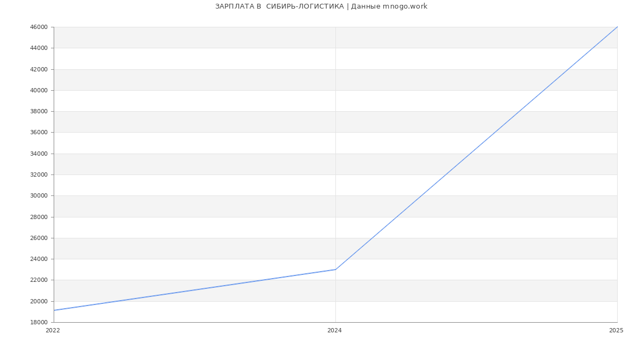Click the 18000 y-axis label

point(39,322)
